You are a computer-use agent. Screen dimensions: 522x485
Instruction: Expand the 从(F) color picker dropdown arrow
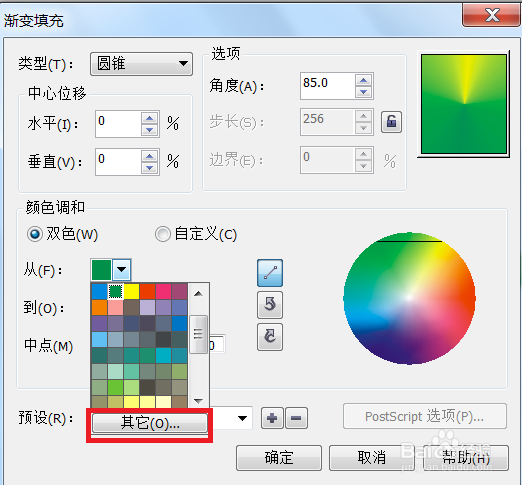tap(122, 269)
